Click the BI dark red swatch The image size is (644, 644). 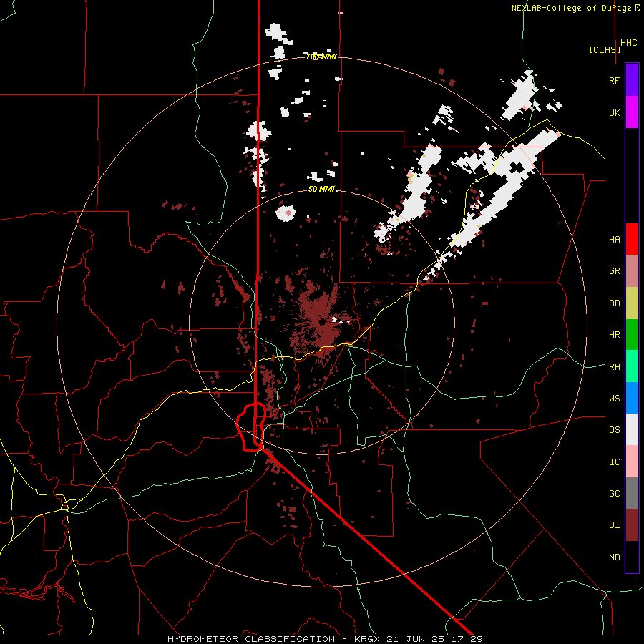(632, 525)
